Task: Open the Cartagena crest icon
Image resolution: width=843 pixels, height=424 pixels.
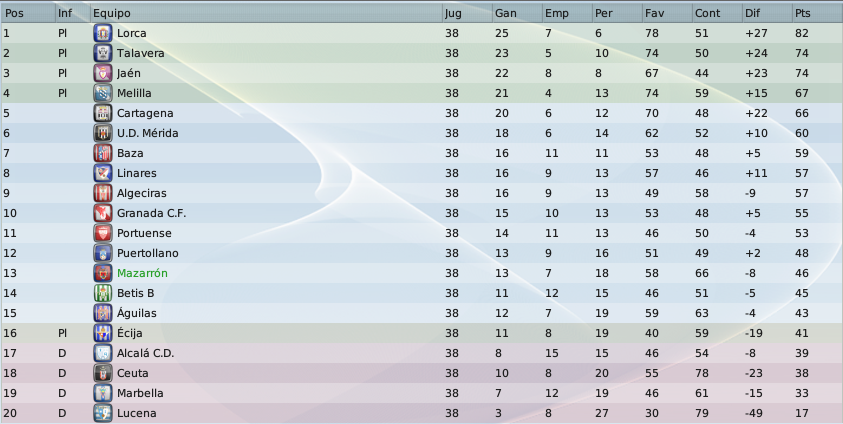Action: coord(103,113)
